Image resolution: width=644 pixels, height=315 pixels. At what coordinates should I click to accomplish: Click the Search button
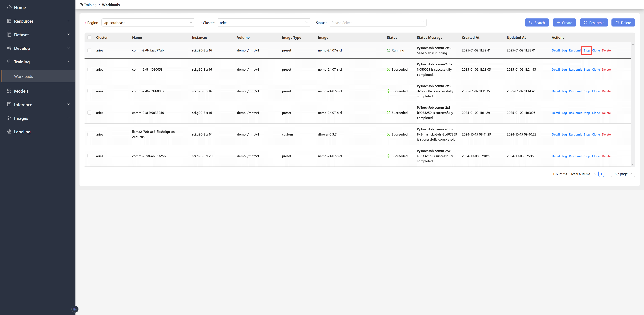pyautogui.click(x=537, y=22)
